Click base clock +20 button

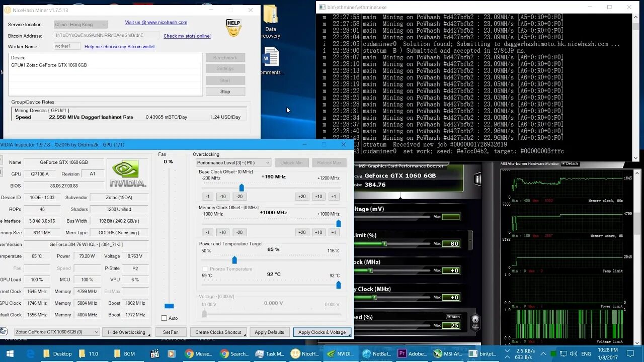pos(302,197)
